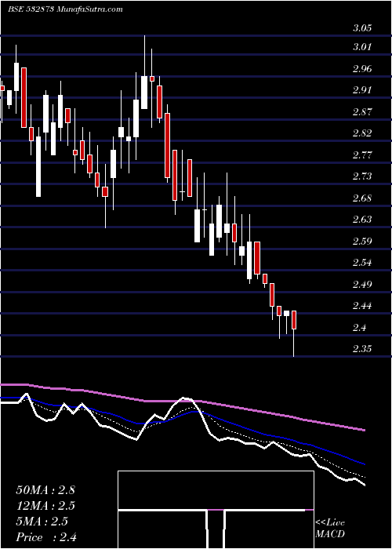
Task: Click the 2.73 price axis label
Action: pos(362,176)
